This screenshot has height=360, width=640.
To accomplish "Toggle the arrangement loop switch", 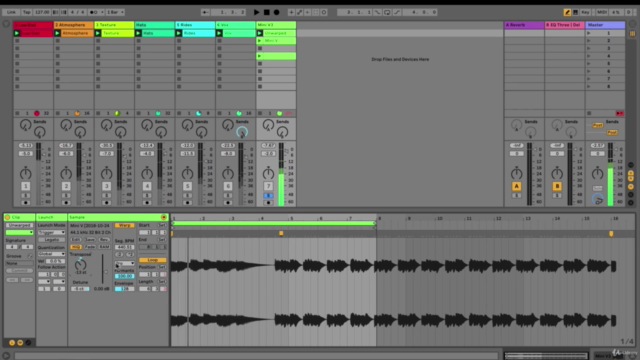I will pyautogui.click(x=387, y=12).
